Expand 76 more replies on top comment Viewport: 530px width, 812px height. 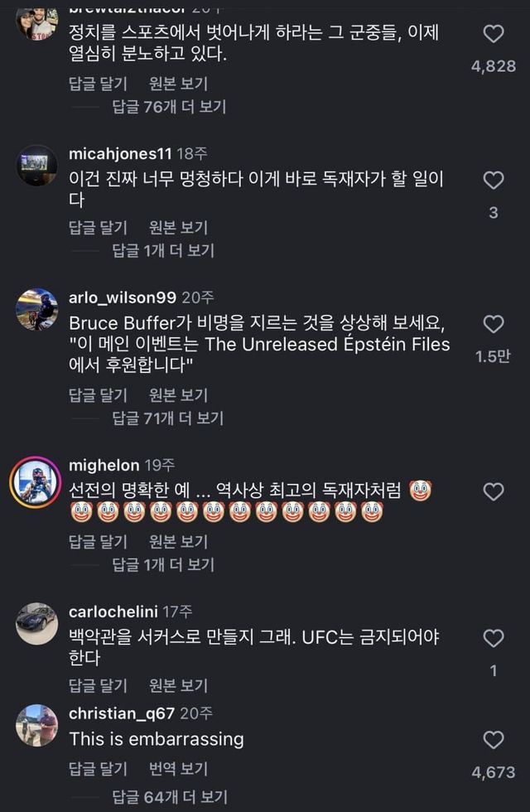coord(169,107)
